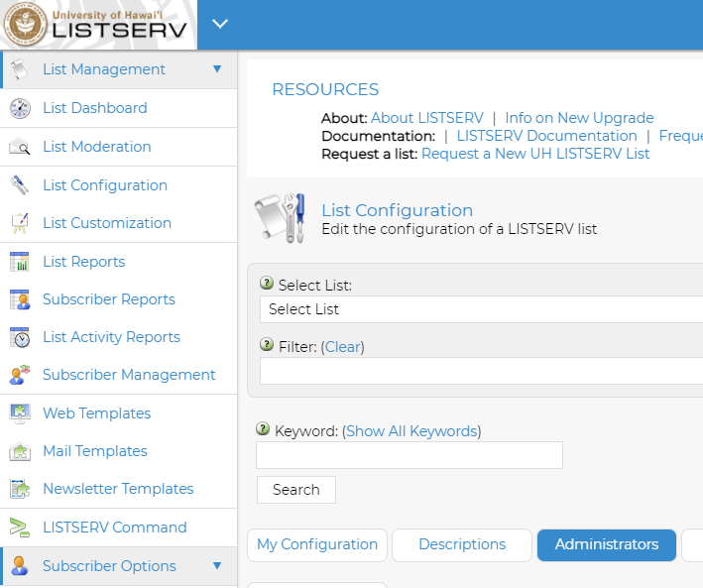Open List Reports
The height and width of the screenshot is (588, 703).
pos(84,262)
